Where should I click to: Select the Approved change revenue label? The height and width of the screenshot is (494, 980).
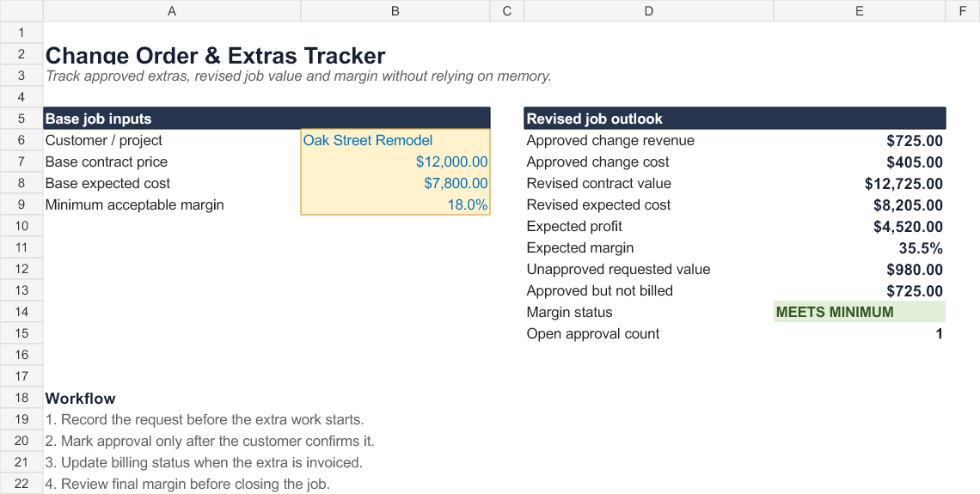click(x=610, y=141)
